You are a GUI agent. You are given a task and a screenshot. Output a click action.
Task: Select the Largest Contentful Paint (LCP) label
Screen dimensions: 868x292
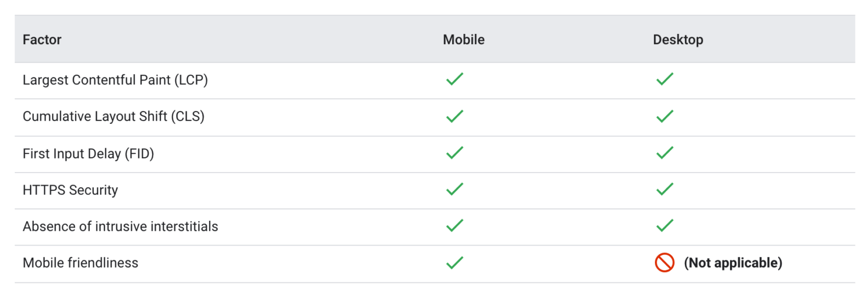click(115, 80)
